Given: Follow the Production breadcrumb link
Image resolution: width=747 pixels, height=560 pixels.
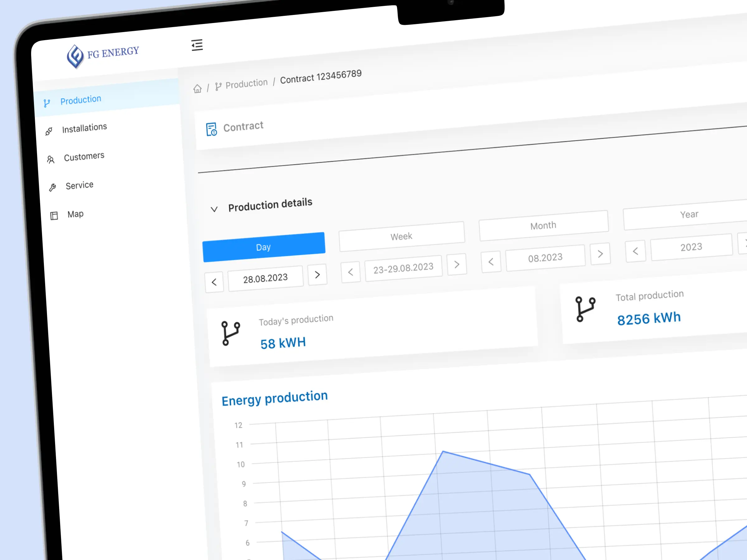Looking at the screenshot, I should tap(247, 83).
